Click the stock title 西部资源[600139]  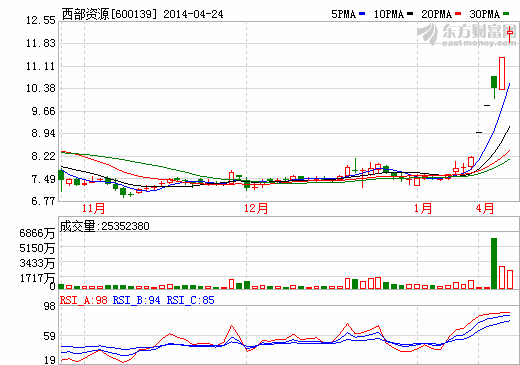[x=109, y=14]
